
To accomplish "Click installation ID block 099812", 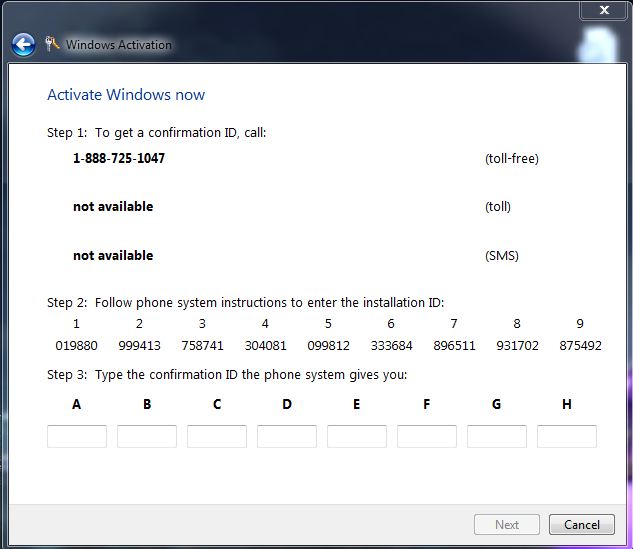I will (x=328, y=346).
